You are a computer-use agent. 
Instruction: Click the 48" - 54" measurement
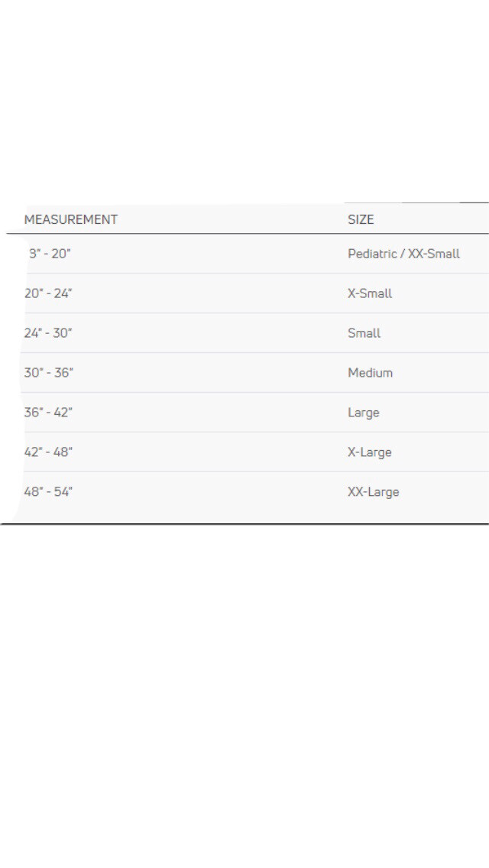pos(48,492)
